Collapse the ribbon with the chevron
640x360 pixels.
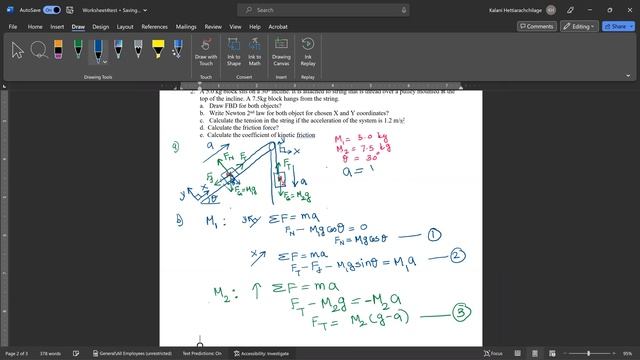pos(628,76)
